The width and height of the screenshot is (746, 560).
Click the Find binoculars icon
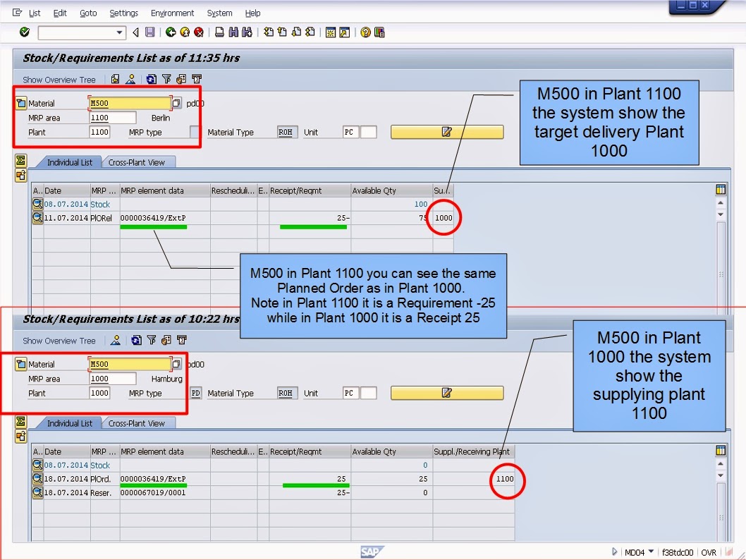[x=233, y=32]
